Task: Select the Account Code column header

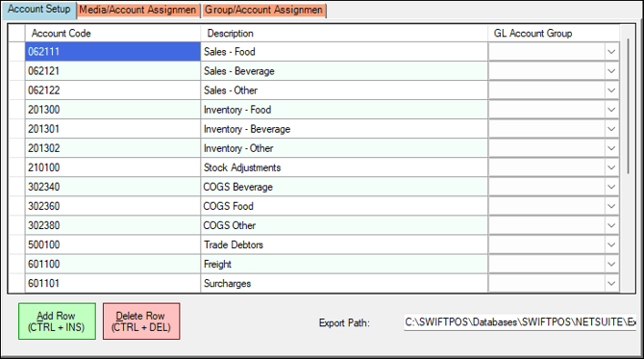Action: click(x=113, y=34)
